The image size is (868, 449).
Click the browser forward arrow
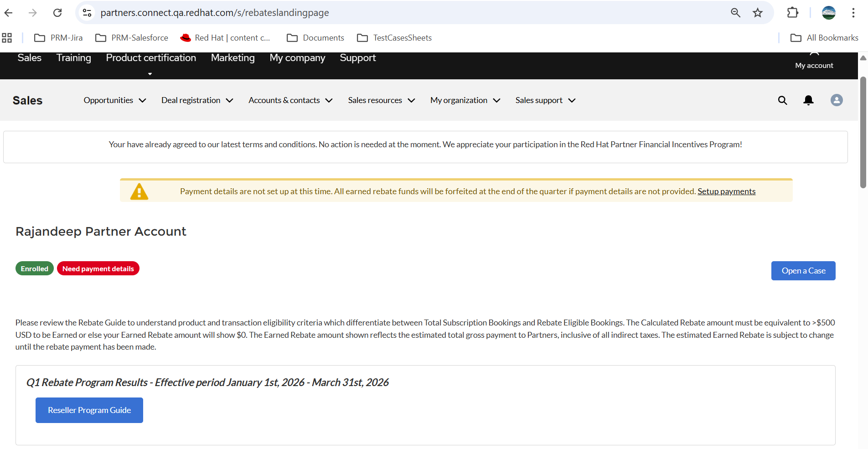point(33,13)
